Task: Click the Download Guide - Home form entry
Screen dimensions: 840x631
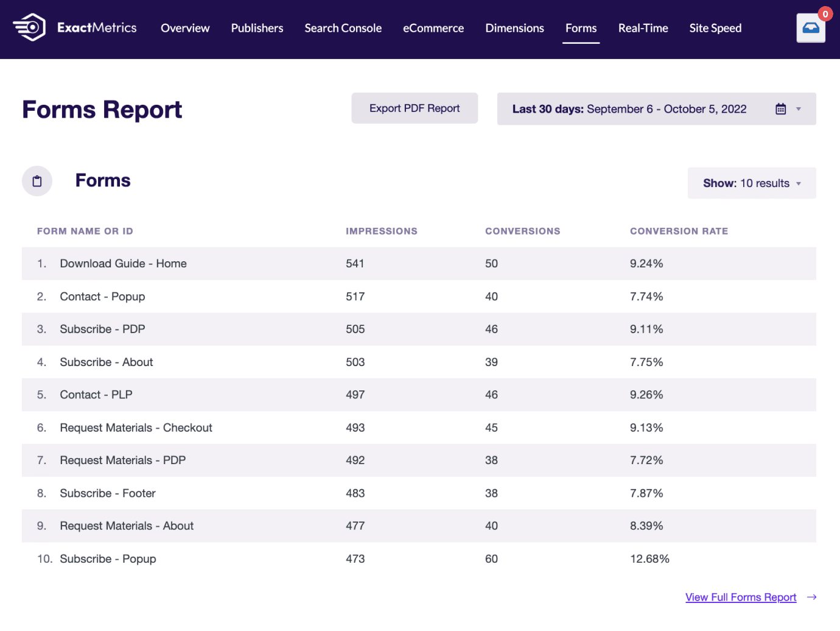Action: tap(123, 263)
